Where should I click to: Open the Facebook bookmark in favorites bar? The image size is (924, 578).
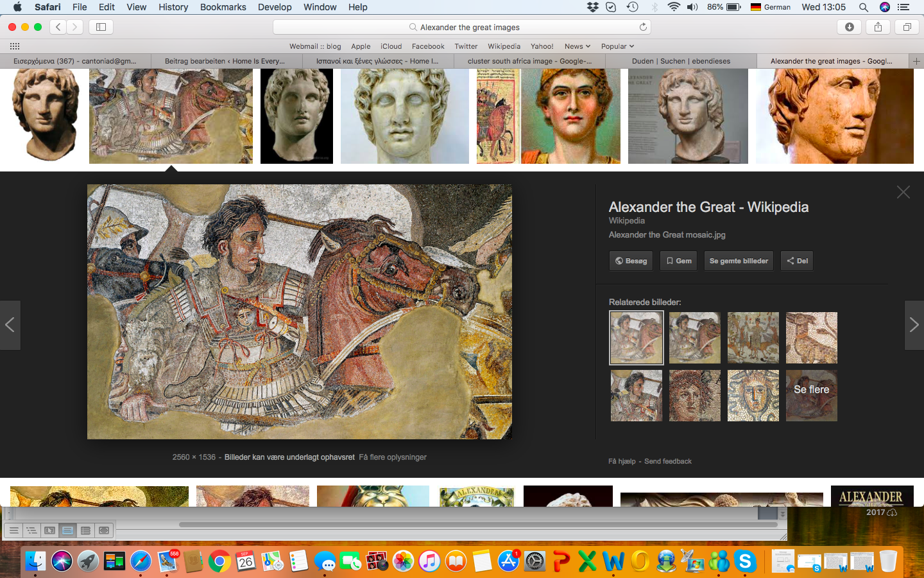coord(428,46)
